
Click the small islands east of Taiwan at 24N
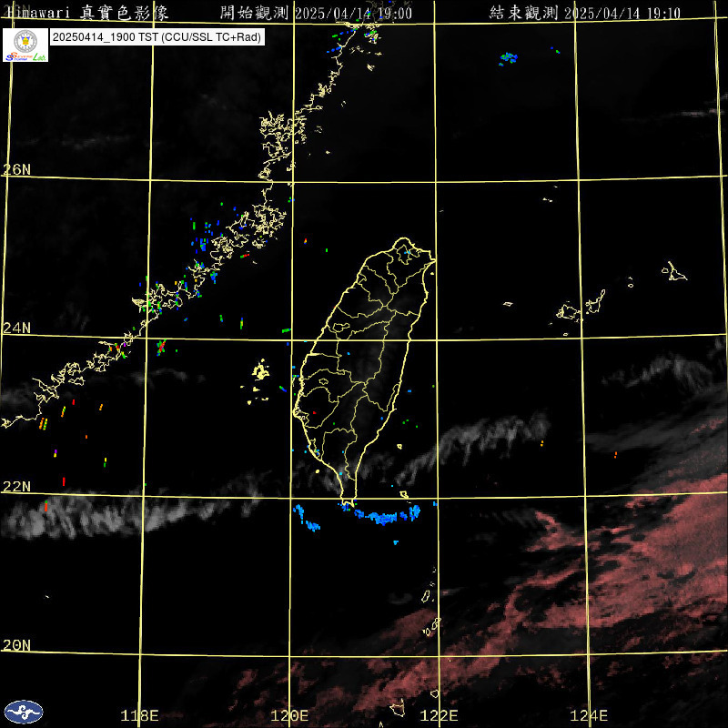(x=582, y=308)
